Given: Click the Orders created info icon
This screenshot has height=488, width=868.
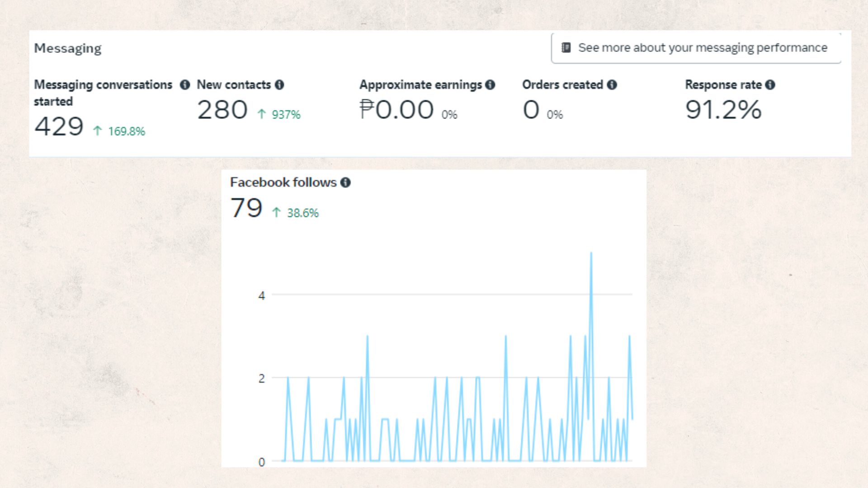Looking at the screenshot, I should 612,85.
